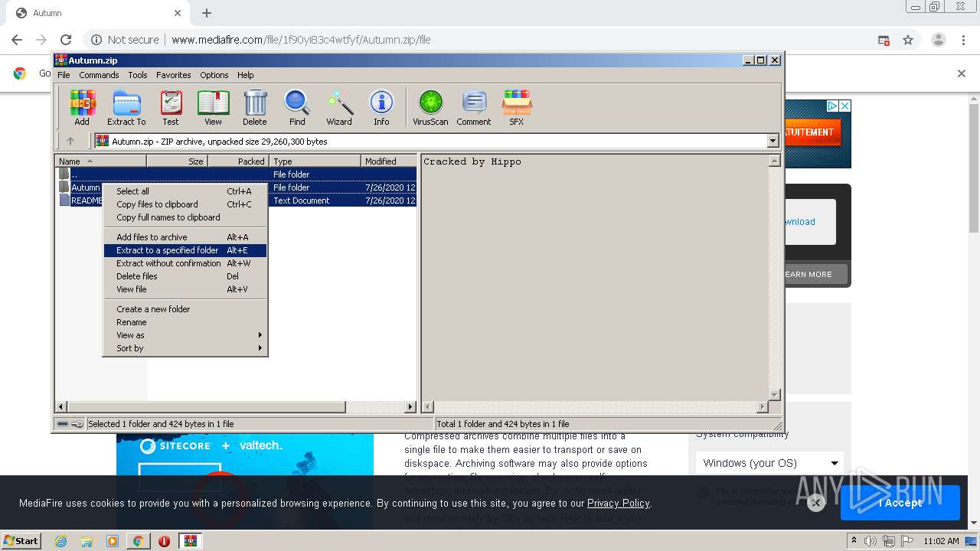The height and width of the screenshot is (551, 980).
Task: Choose Extract to a specified folder
Action: (x=185, y=250)
